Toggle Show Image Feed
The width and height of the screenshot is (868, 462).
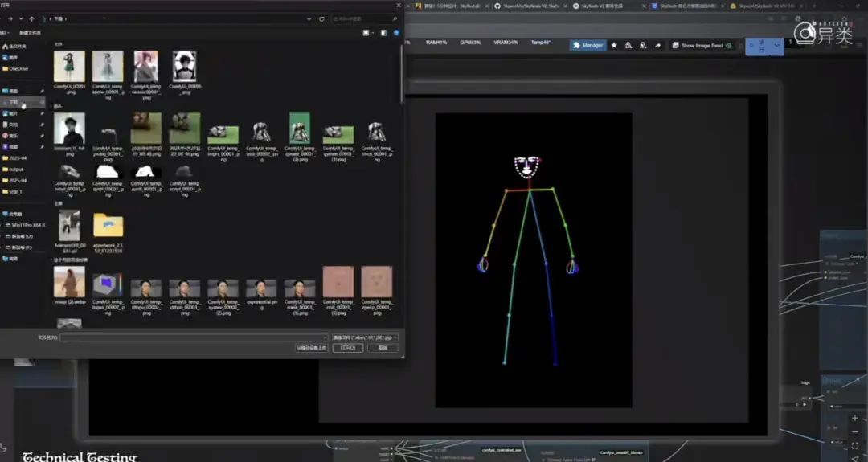pyautogui.click(x=702, y=46)
